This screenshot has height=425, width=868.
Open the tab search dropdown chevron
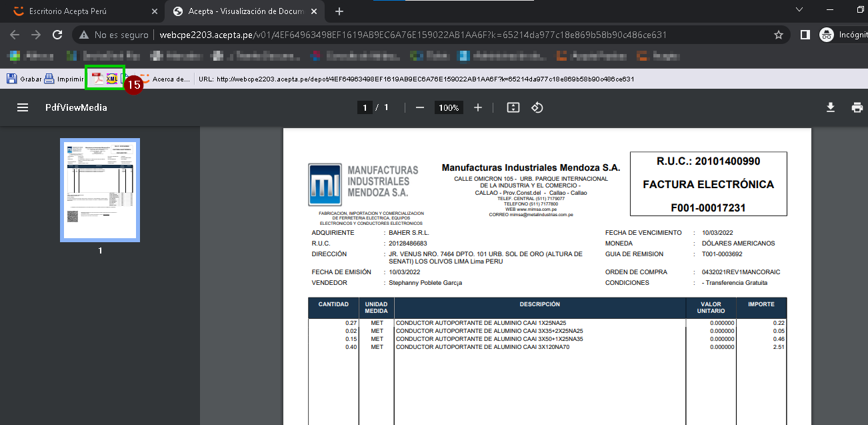799,9
